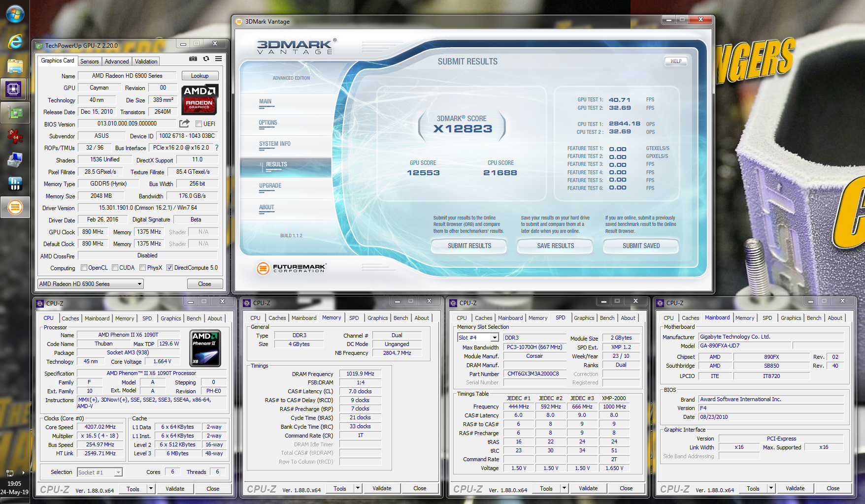This screenshot has height=504, width=865.
Task: Click the 3DMark score X12823
Action: click(x=463, y=129)
